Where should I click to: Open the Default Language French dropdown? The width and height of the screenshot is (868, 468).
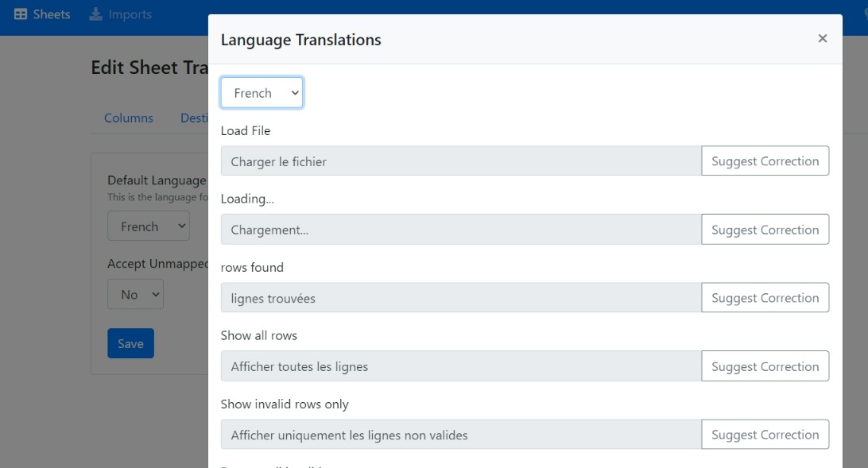[149, 226]
